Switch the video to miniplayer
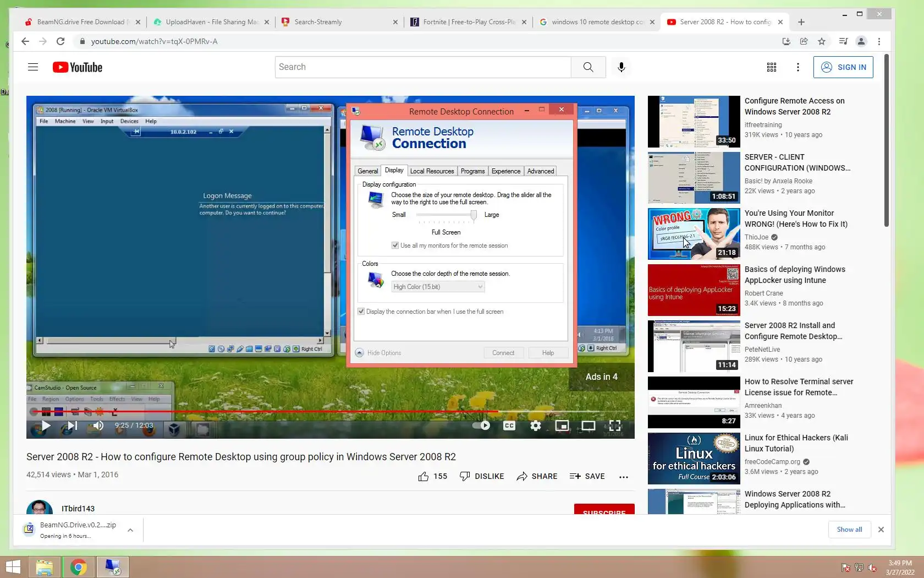The height and width of the screenshot is (578, 924). click(562, 426)
